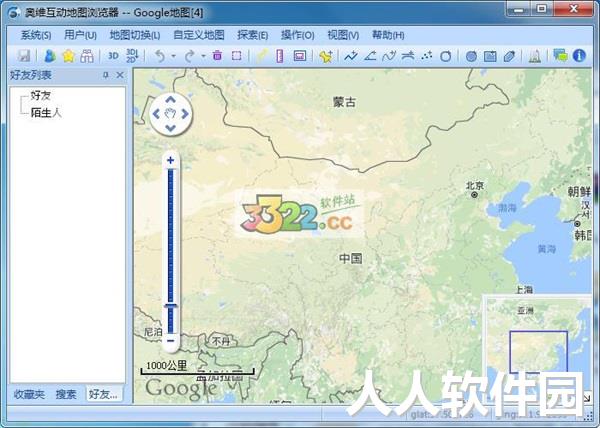This screenshot has width=600, height=428.
Task: Zoom out with the minus button
Action: click(x=171, y=340)
